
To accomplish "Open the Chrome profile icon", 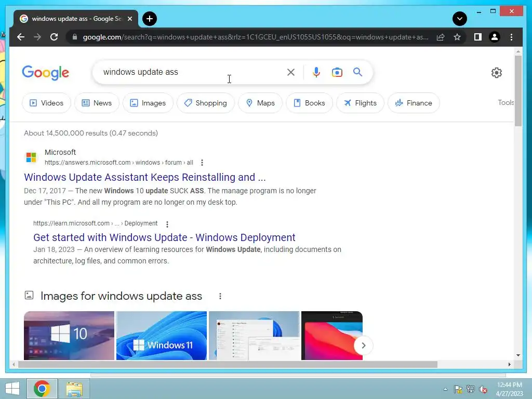I will click(495, 37).
